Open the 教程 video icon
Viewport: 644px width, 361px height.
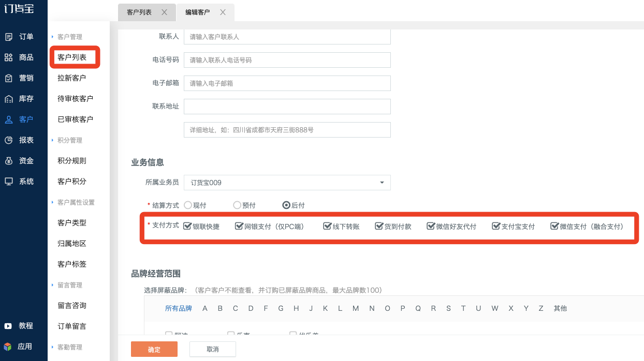coord(8,326)
